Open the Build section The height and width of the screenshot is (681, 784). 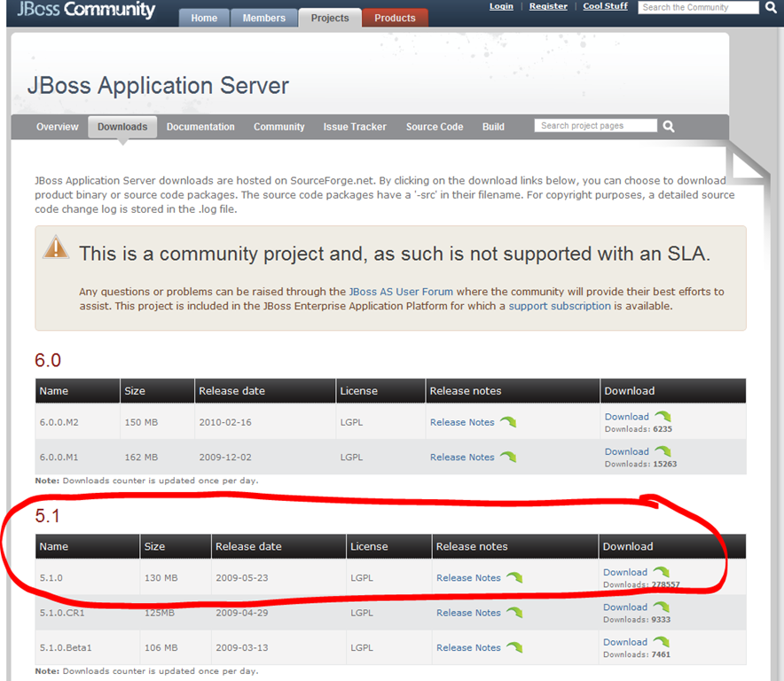493,127
